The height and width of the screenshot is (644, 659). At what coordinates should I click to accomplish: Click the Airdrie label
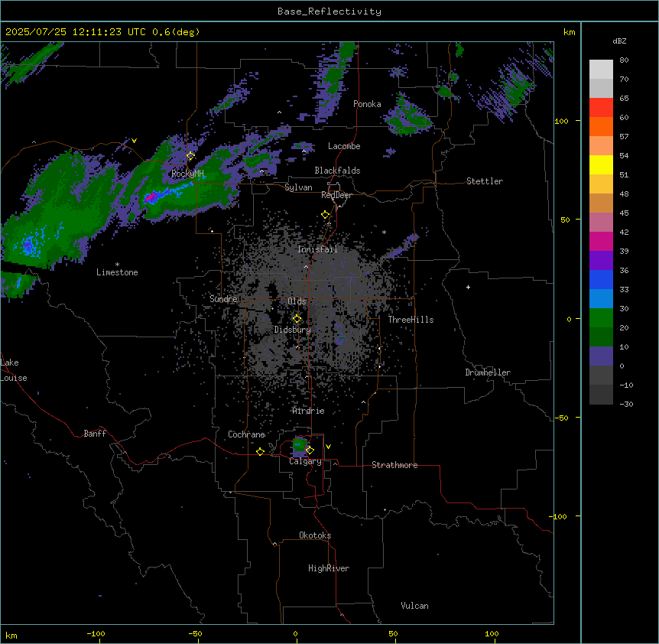coord(308,411)
